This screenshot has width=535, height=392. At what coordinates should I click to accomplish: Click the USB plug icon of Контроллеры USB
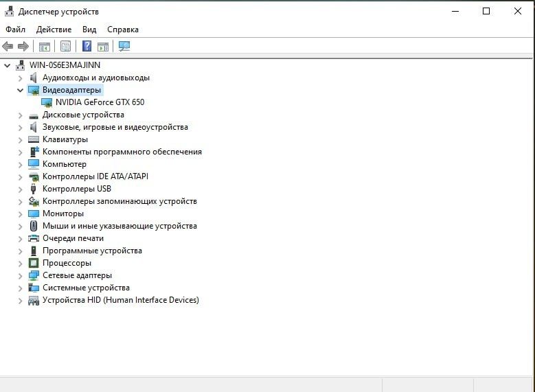tap(33, 189)
